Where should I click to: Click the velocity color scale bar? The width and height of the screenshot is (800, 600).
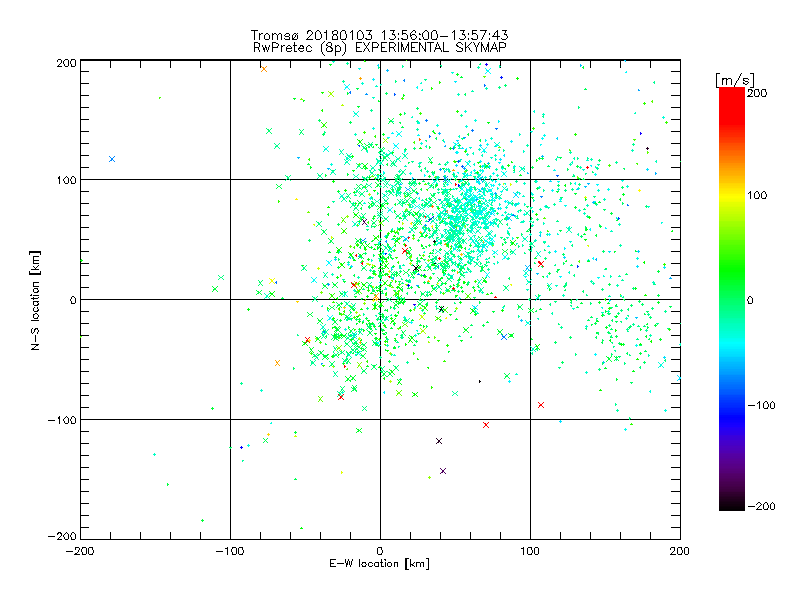[x=732, y=299]
